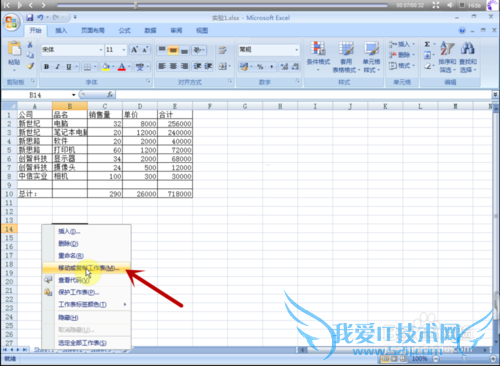Open Excel help question mark

pos(462,31)
